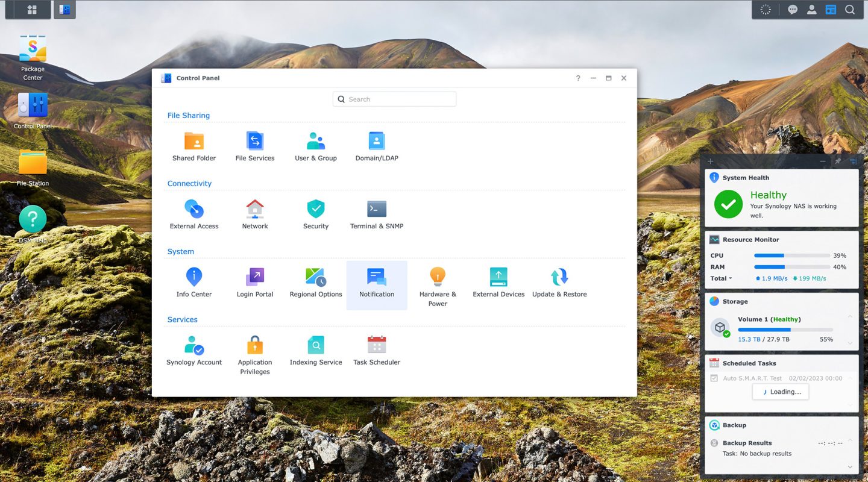This screenshot has height=482, width=868.
Task: Click the Control Panel help question mark button
Action: (577, 78)
